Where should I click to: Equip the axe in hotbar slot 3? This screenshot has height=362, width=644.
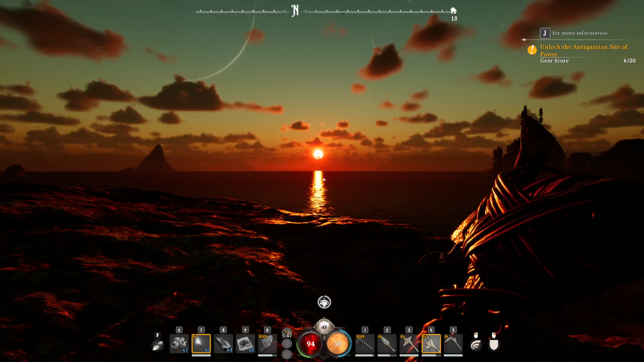[x=409, y=344]
